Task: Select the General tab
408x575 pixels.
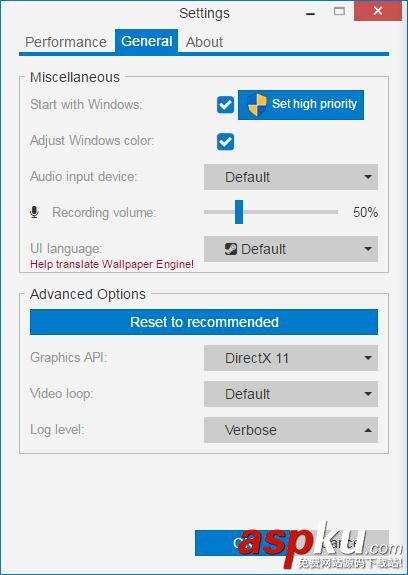Action: [x=147, y=41]
